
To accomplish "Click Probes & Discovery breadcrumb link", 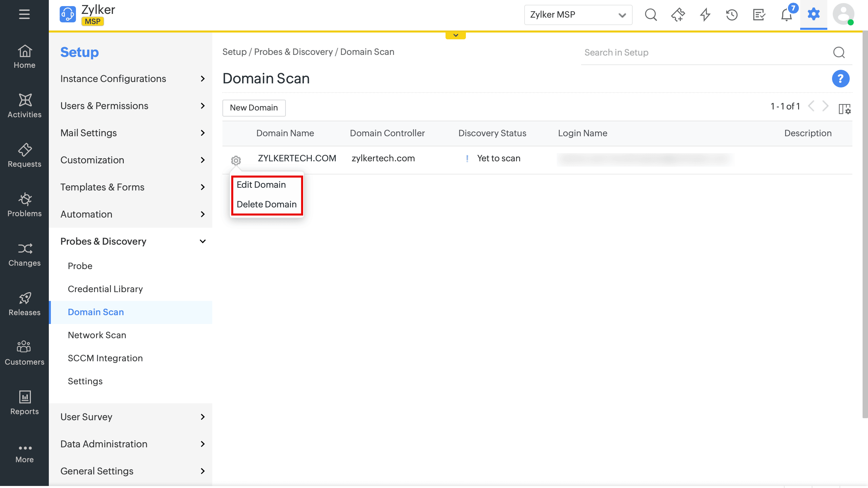I will pyautogui.click(x=293, y=52).
